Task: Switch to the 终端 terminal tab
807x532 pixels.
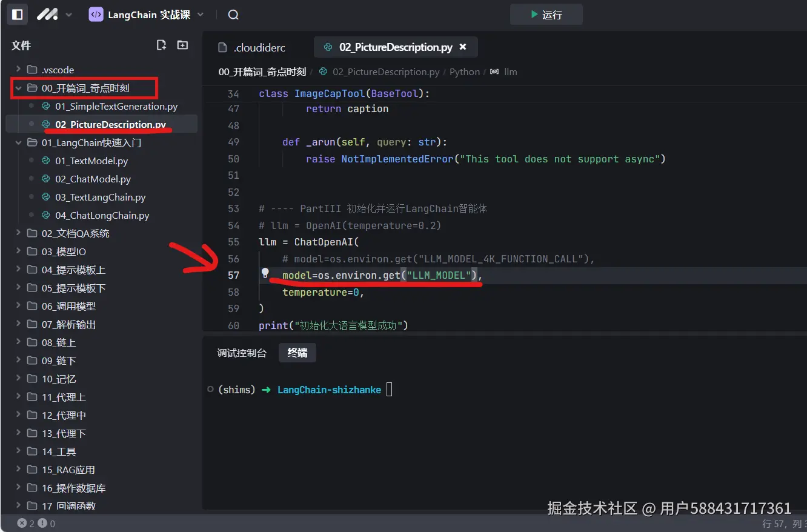Action: (x=297, y=353)
